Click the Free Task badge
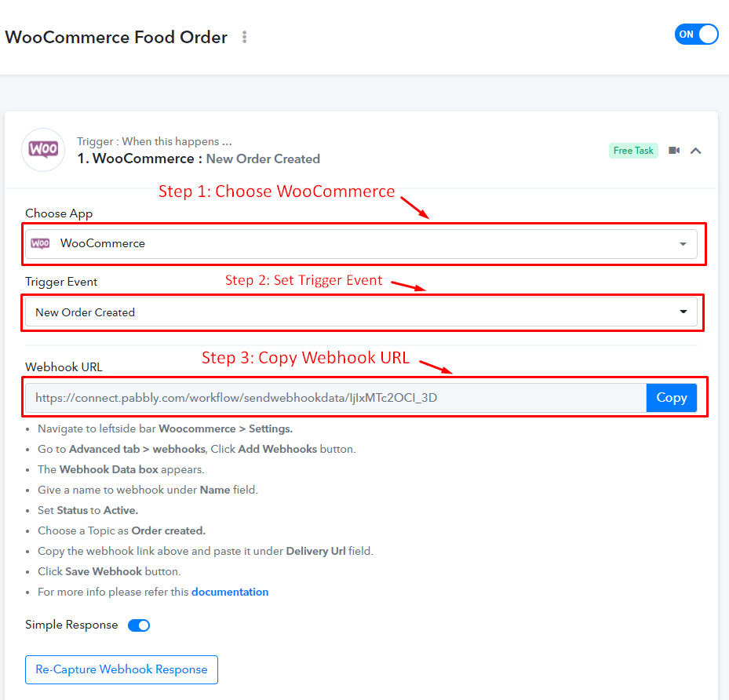Image resolution: width=729 pixels, height=700 pixels. pyautogui.click(x=633, y=151)
